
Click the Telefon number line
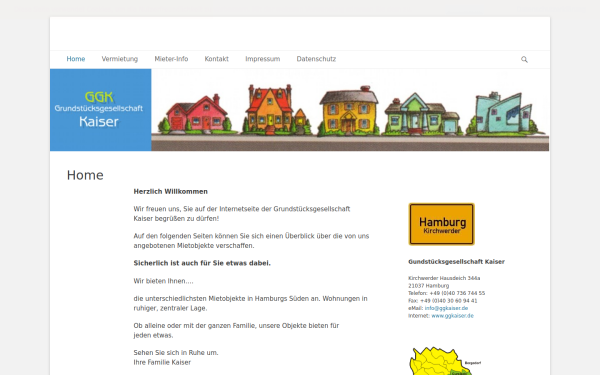447,293
